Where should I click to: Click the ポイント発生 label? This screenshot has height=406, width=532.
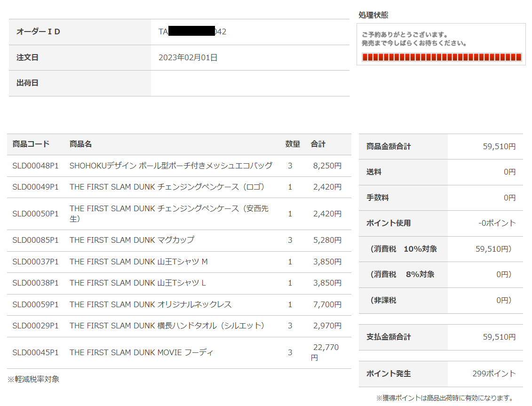tap(389, 374)
